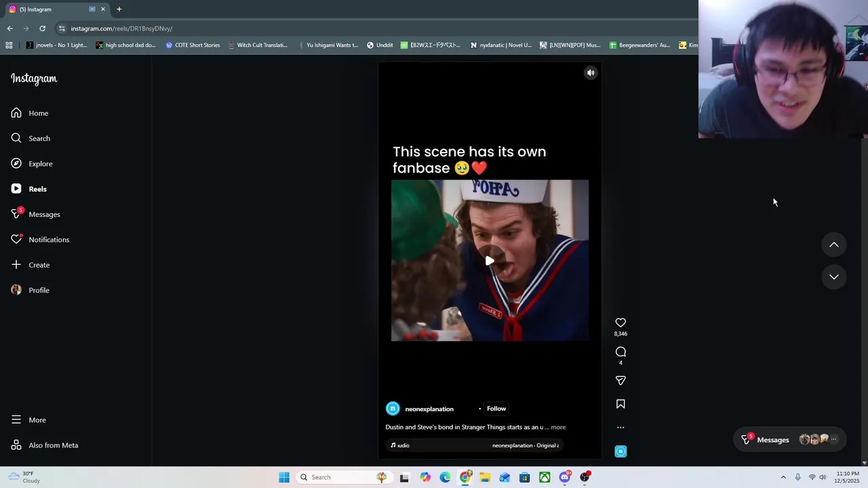
Task: Open Profile page from sidebar
Action: click(31, 290)
